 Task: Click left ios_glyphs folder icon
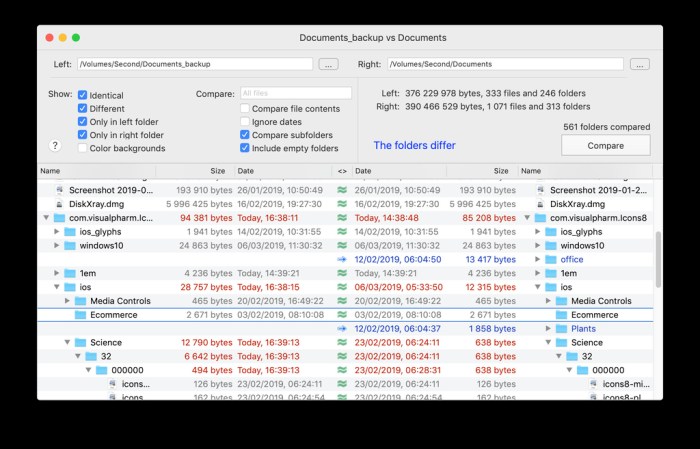(70, 232)
